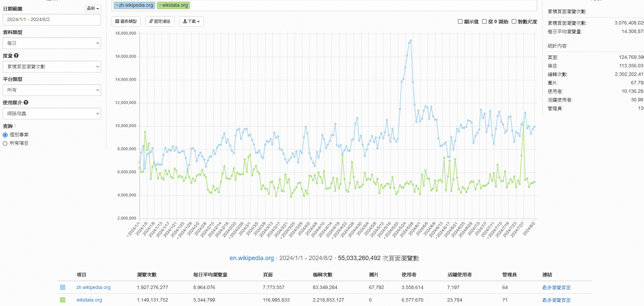This screenshot has height=306, width=644.
Task: Enable the 顯示值 checkbox
Action: pyautogui.click(x=460, y=21)
